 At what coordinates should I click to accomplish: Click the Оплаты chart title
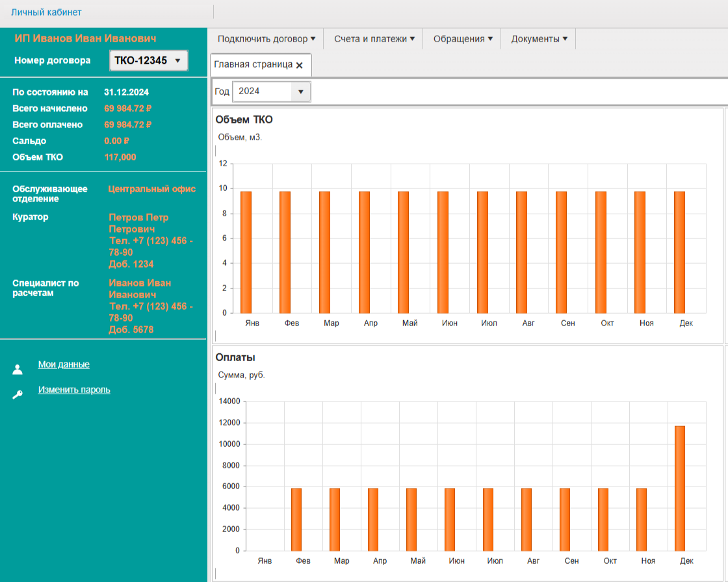pyautogui.click(x=235, y=357)
